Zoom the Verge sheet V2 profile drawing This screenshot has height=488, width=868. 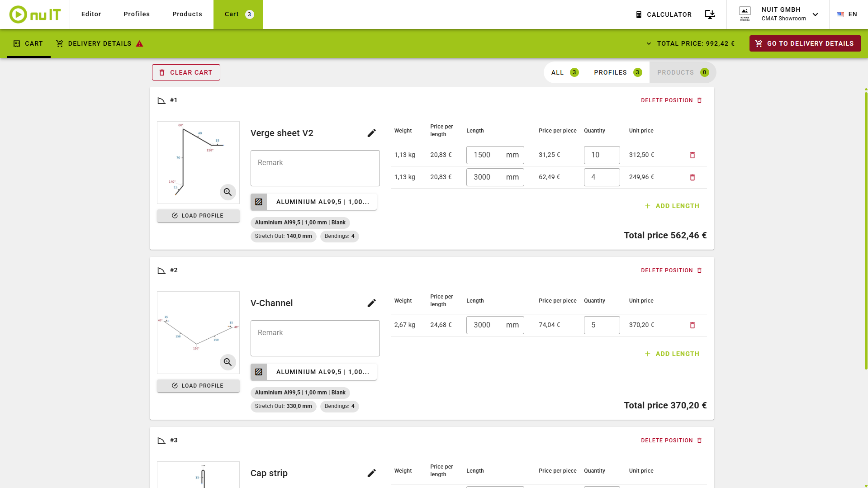tap(228, 192)
